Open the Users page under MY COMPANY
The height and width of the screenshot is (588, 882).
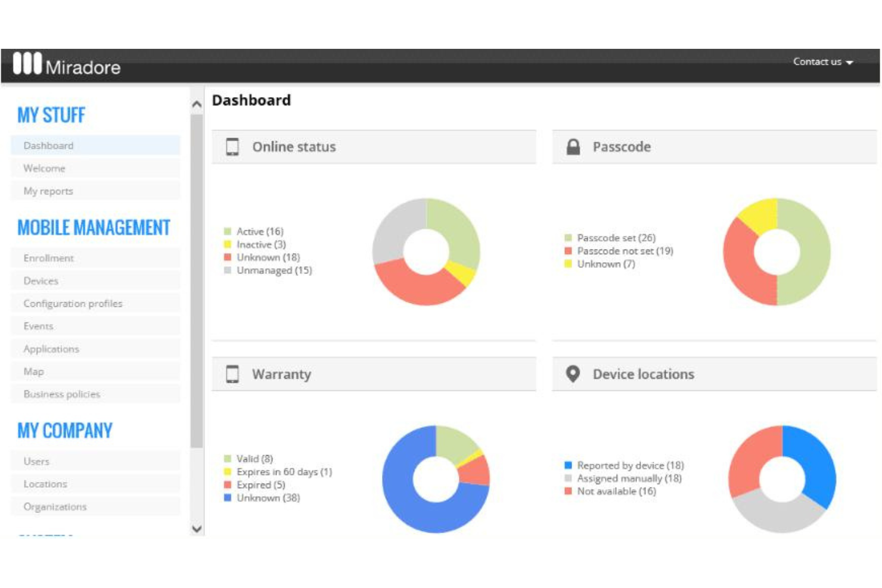[x=38, y=461]
